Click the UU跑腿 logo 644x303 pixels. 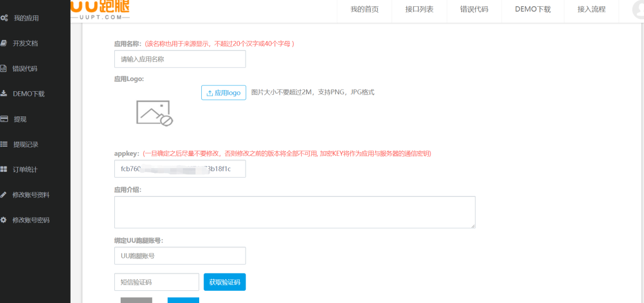click(x=100, y=9)
